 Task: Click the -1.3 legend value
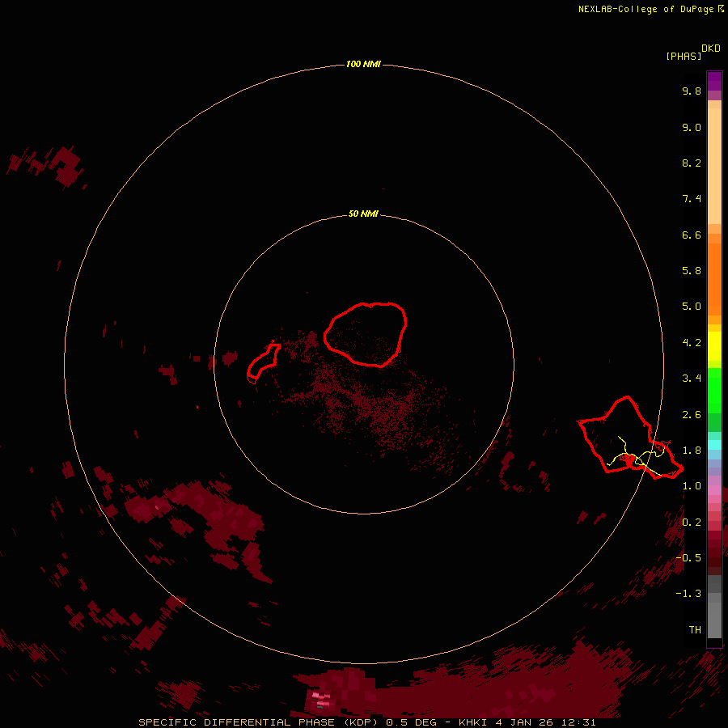pos(688,594)
